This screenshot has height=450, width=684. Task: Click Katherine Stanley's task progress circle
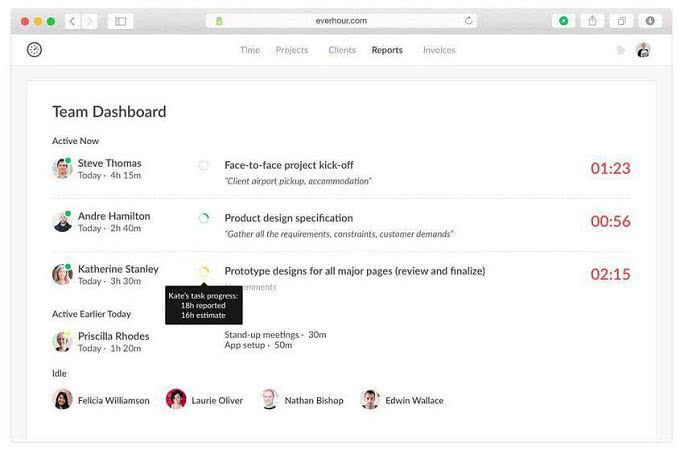pyautogui.click(x=204, y=271)
